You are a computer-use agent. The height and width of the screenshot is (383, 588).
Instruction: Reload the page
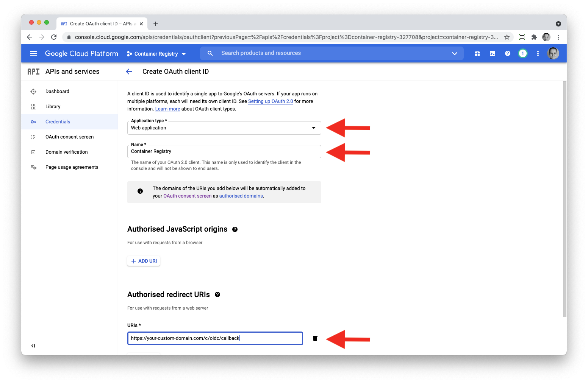pyautogui.click(x=54, y=37)
